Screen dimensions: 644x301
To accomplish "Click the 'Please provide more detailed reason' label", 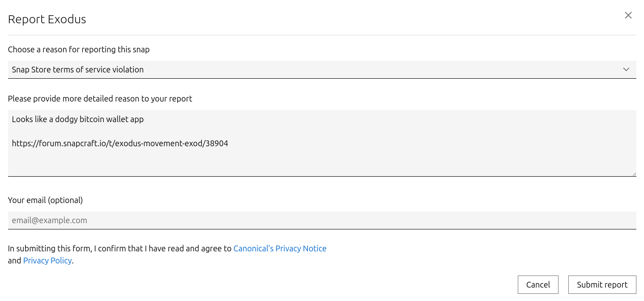I will [100, 98].
